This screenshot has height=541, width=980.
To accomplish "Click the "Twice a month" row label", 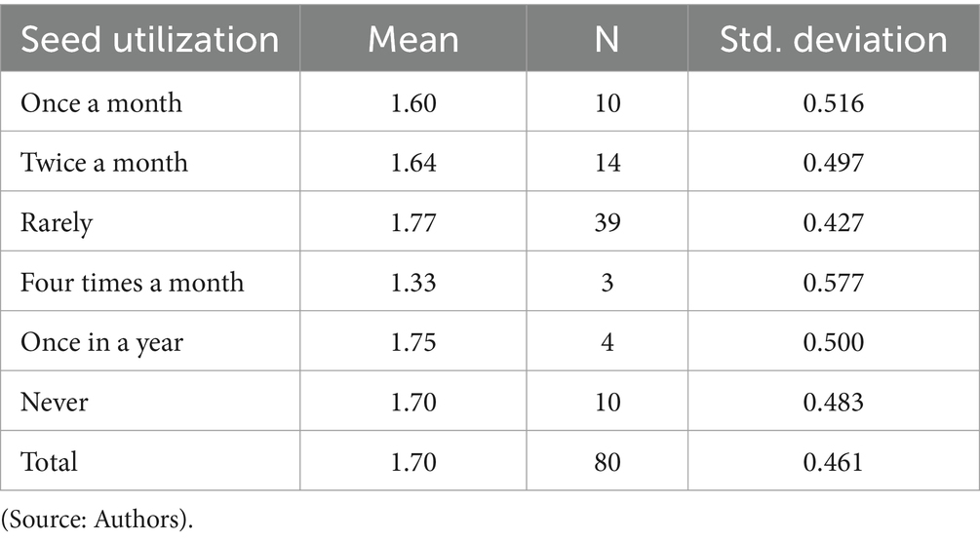I will pos(104,162).
